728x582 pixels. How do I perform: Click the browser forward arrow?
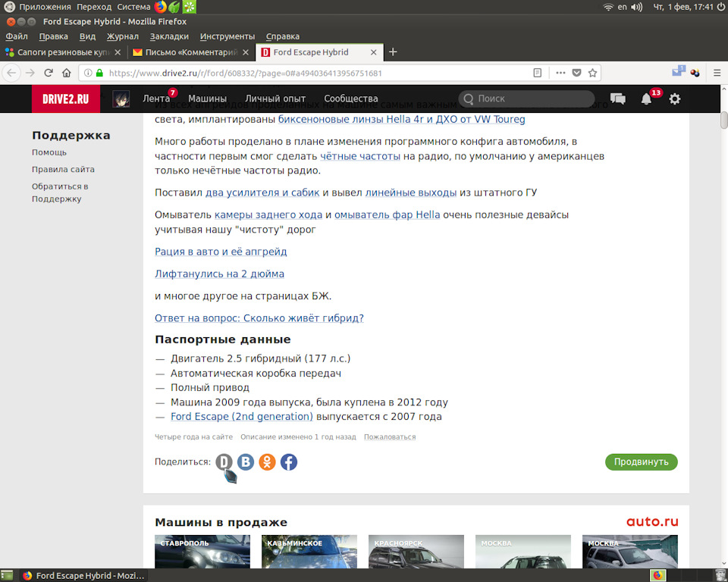click(30, 73)
